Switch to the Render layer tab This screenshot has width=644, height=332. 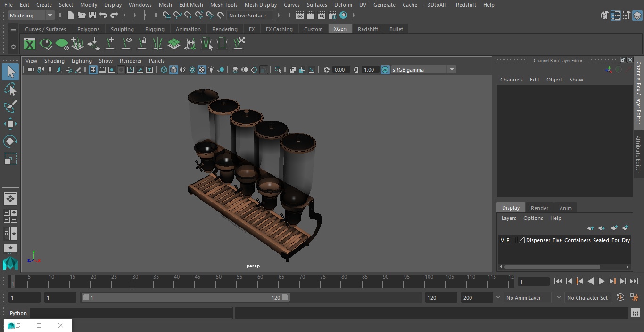click(539, 208)
